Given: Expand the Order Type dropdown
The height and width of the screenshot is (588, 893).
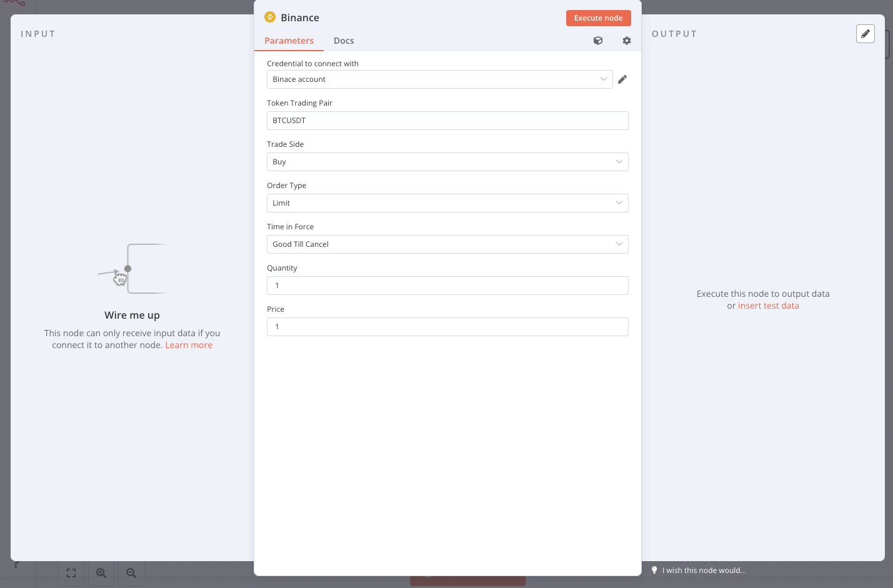Looking at the screenshot, I should coord(447,203).
